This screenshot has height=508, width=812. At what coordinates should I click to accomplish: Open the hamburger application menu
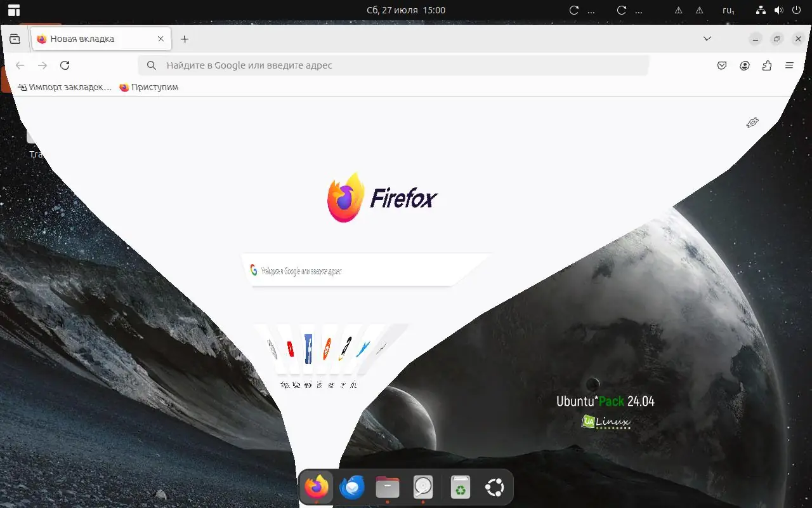(789, 65)
